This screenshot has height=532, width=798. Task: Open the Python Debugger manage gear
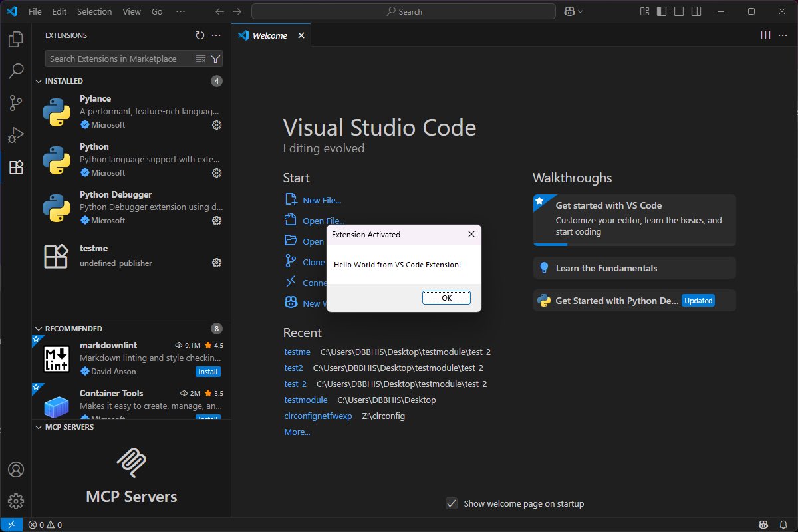pos(216,221)
